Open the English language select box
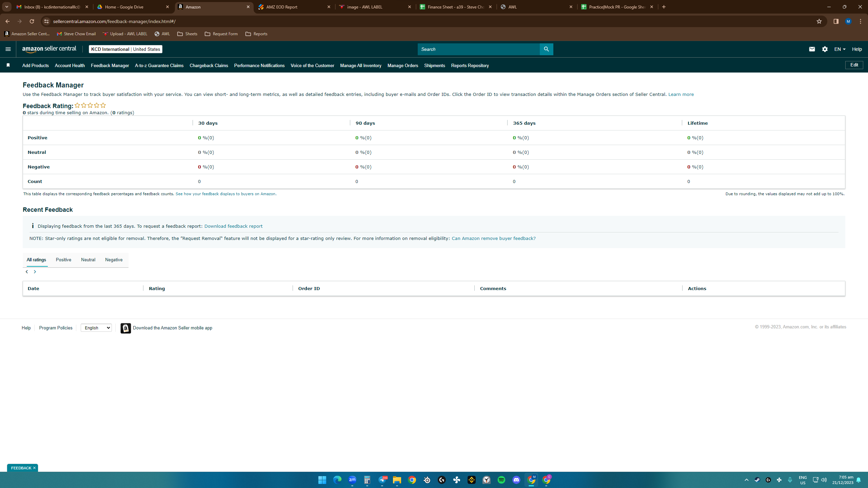Image resolution: width=868 pixels, height=488 pixels. point(96,328)
